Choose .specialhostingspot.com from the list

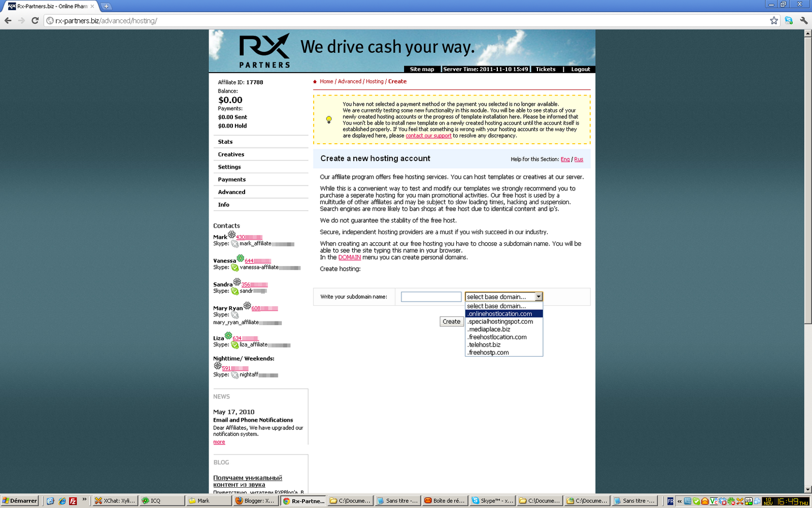pyautogui.click(x=504, y=322)
